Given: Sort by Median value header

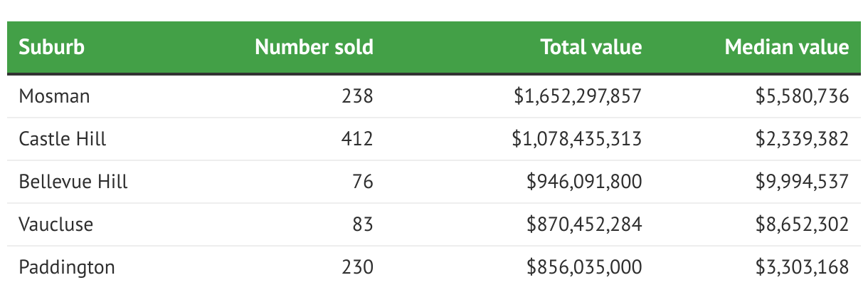Looking at the screenshot, I should coord(786,47).
